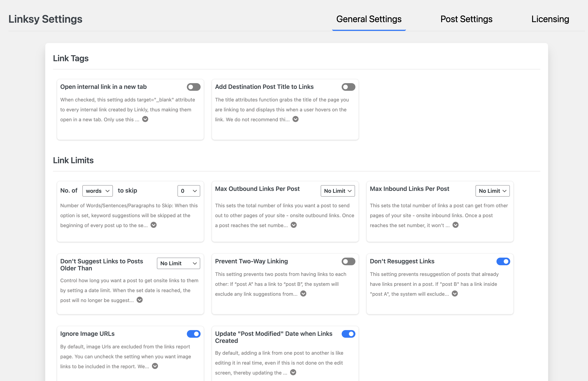Expand Don't Suggest Older Posts description
This screenshot has height=381, width=588.
pos(140,300)
